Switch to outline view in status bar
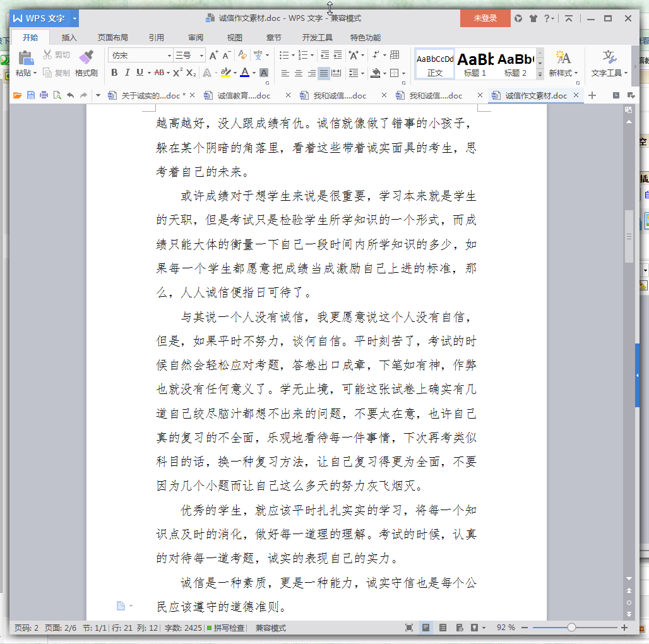Viewport: 649px width, 644px height. (443, 628)
